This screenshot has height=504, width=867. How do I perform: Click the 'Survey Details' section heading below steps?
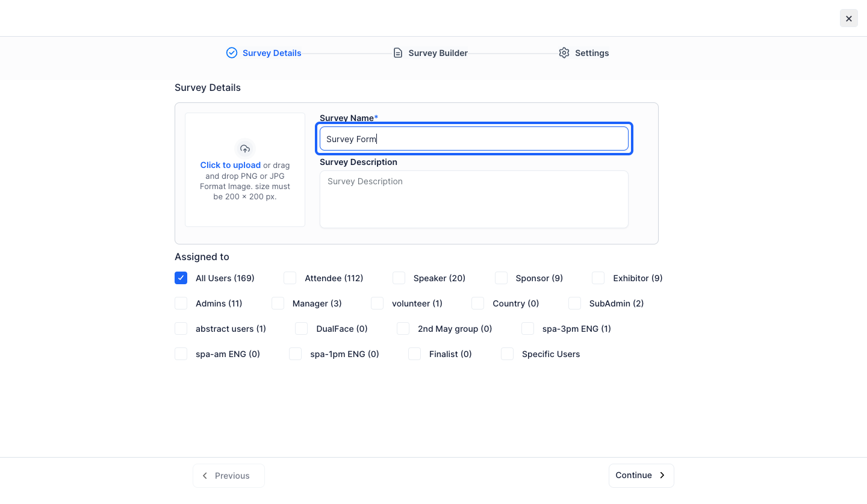208,88
